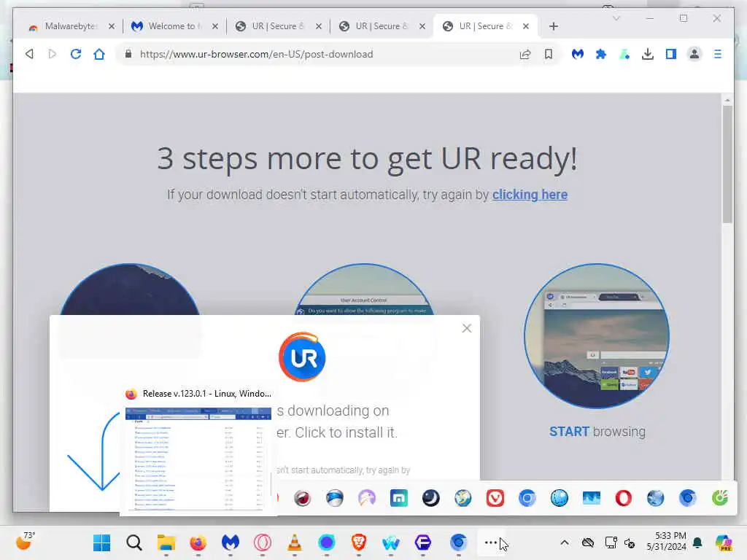This screenshot has width=747, height=560.
Task: Click the START browsing circle image
Action: 597,336
